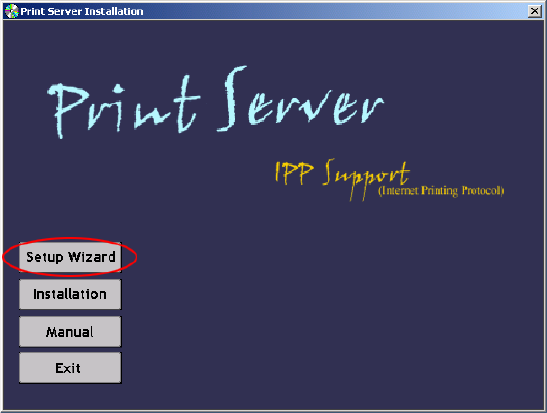This screenshot has width=547, height=413.
Task: Open the Manual
Action: coord(70,331)
